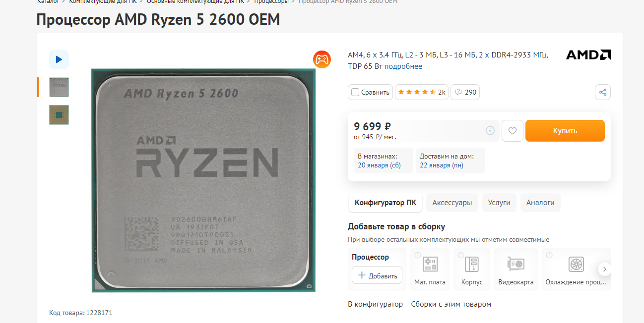Click the orange gamepad badge icon

pyautogui.click(x=322, y=59)
